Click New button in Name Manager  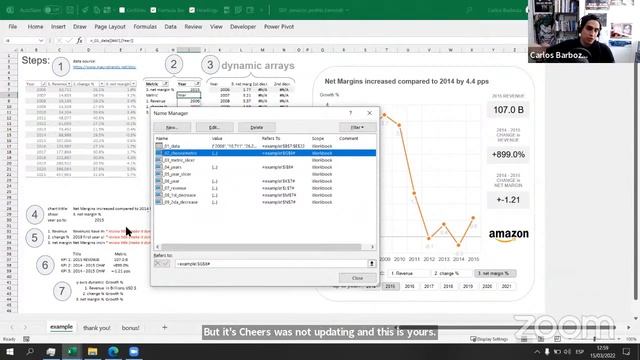coord(172,127)
